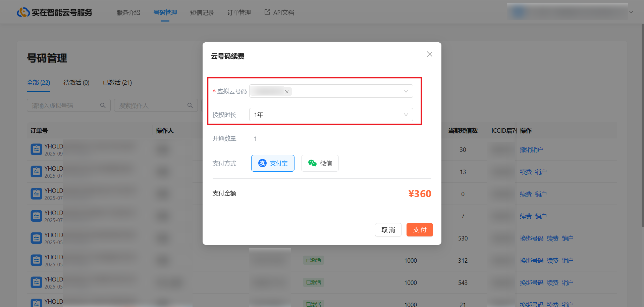Expand the 虚拟云号码 dropdown
Screen dimensions: 644x307
[x=406, y=91]
